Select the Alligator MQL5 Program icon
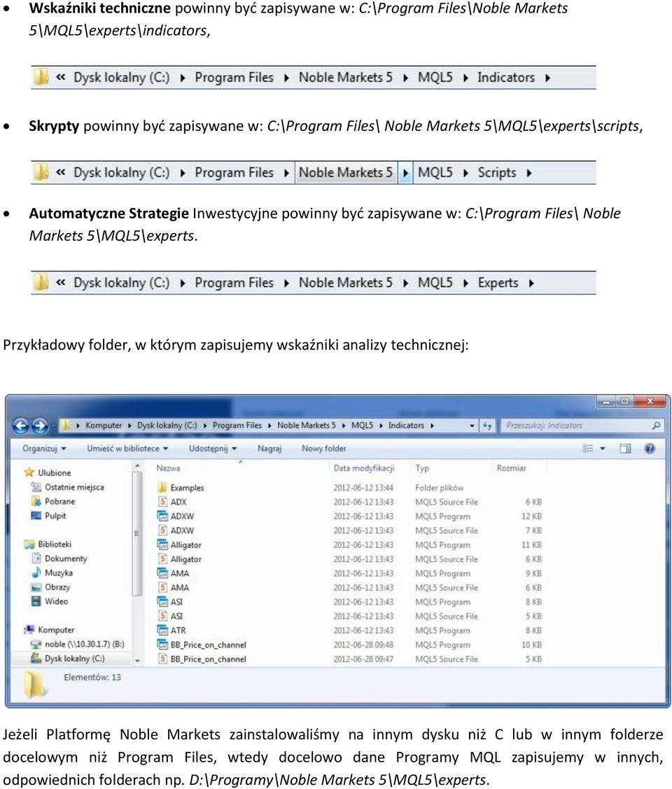 [x=162, y=545]
